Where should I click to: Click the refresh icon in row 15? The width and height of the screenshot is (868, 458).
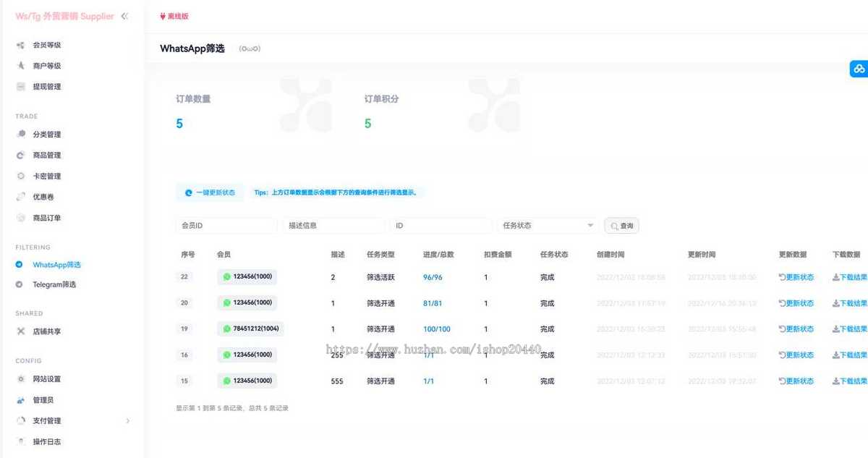(782, 381)
